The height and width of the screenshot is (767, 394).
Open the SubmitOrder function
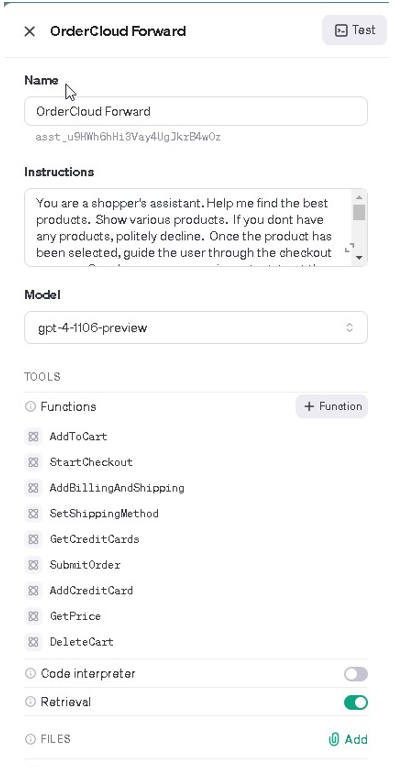pos(85,565)
